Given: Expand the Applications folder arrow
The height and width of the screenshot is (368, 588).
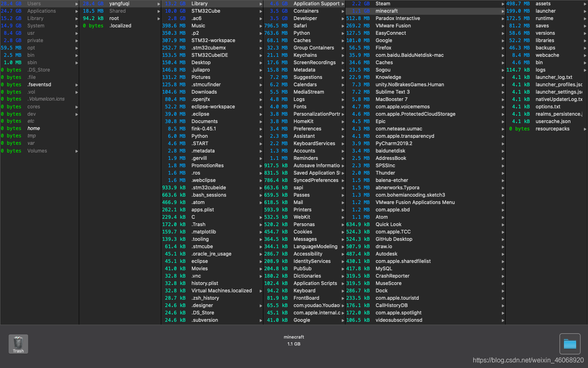Looking at the screenshot, I should tap(76, 11).
